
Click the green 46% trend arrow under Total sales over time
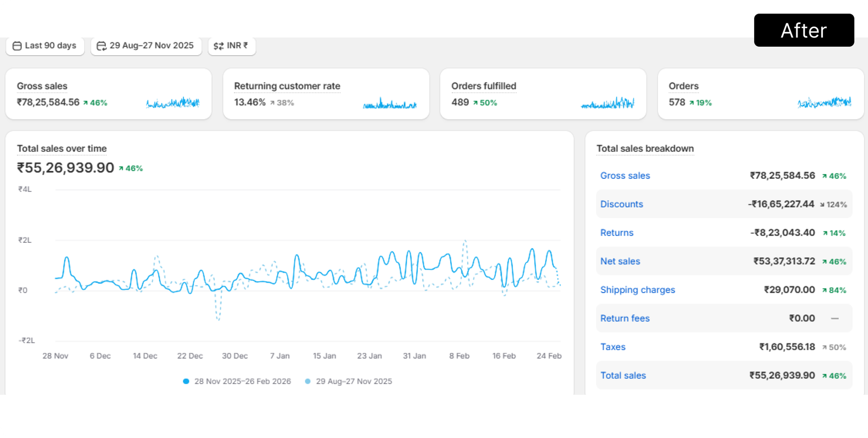click(121, 169)
